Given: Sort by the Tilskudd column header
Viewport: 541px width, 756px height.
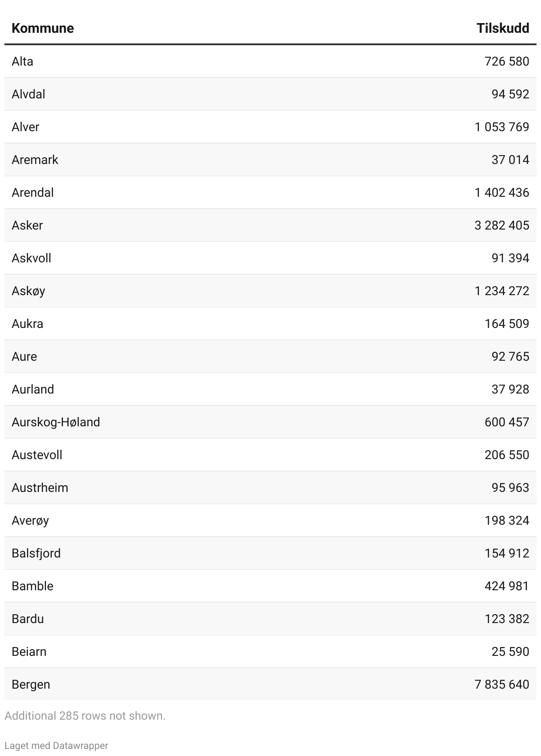Looking at the screenshot, I should [x=502, y=28].
